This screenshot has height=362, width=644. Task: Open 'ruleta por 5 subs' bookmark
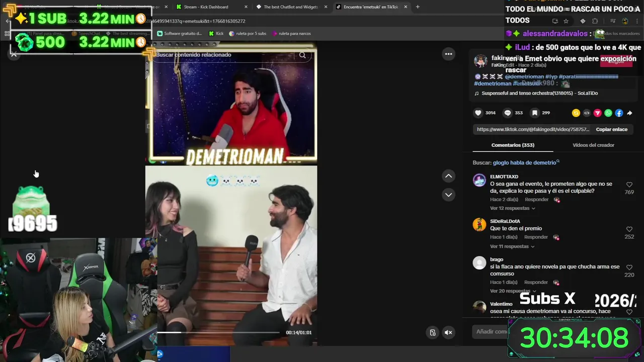pos(248,34)
